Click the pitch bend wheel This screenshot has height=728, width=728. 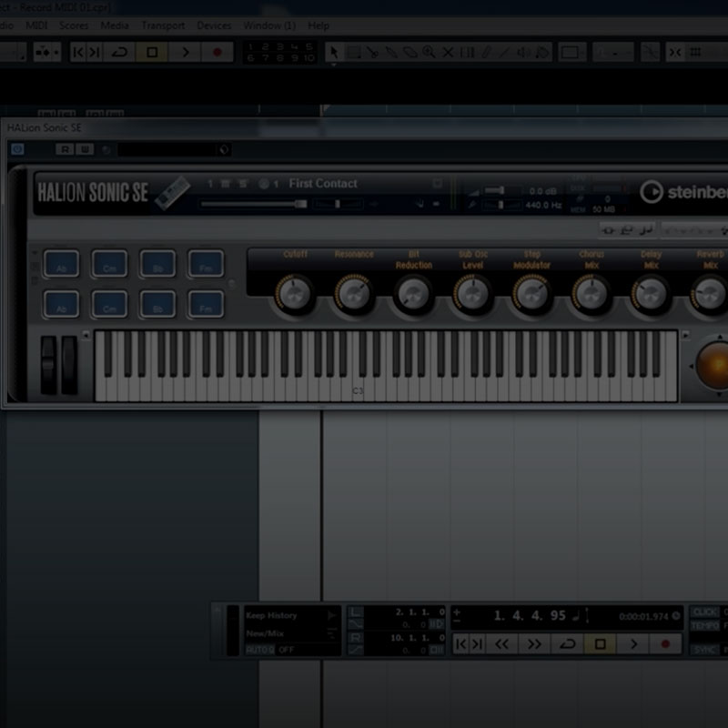coord(48,365)
